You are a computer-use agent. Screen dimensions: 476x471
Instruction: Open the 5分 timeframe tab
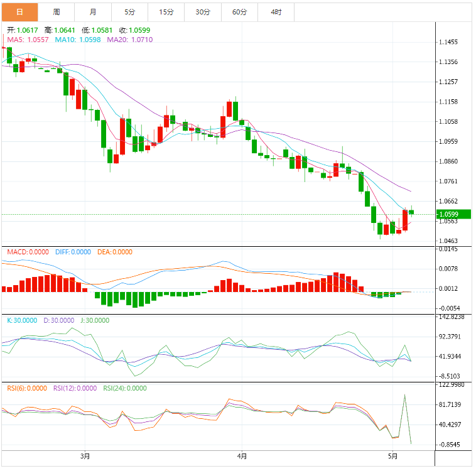[x=129, y=12]
